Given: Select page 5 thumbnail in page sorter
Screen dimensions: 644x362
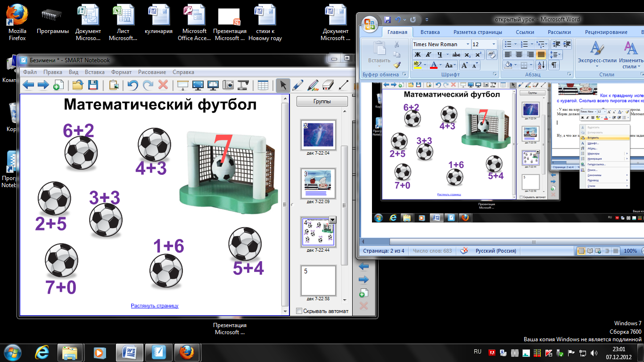Looking at the screenshot, I should pos(318,280).
